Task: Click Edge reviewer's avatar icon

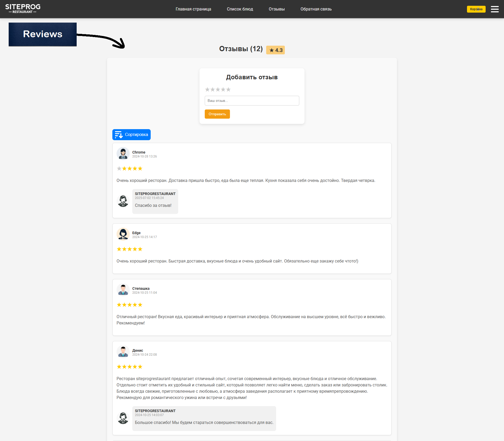Action: pos(123,234)
